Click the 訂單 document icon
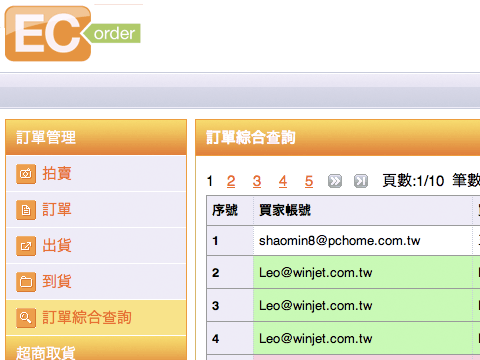The image size is (480, 360). click(26, 210)
